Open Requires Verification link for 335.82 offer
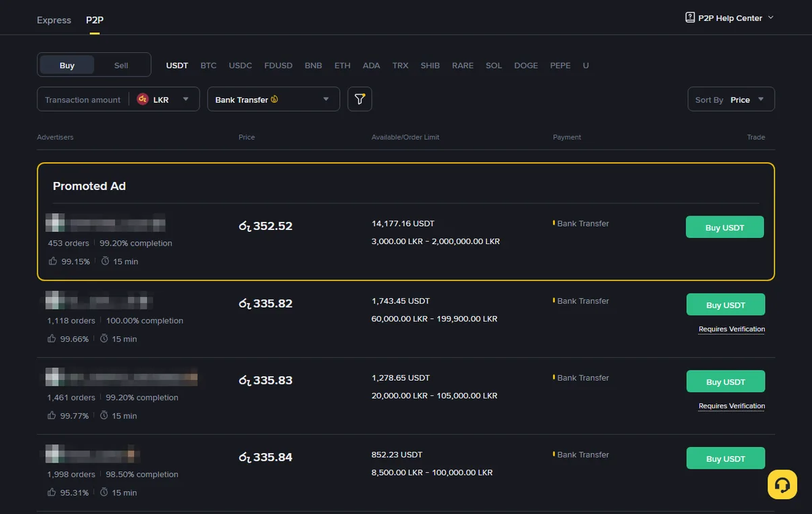 point(731,329)
